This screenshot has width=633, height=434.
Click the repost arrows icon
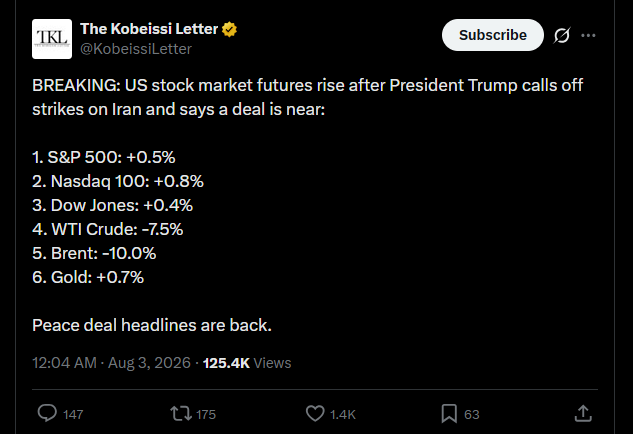(180, 414)
